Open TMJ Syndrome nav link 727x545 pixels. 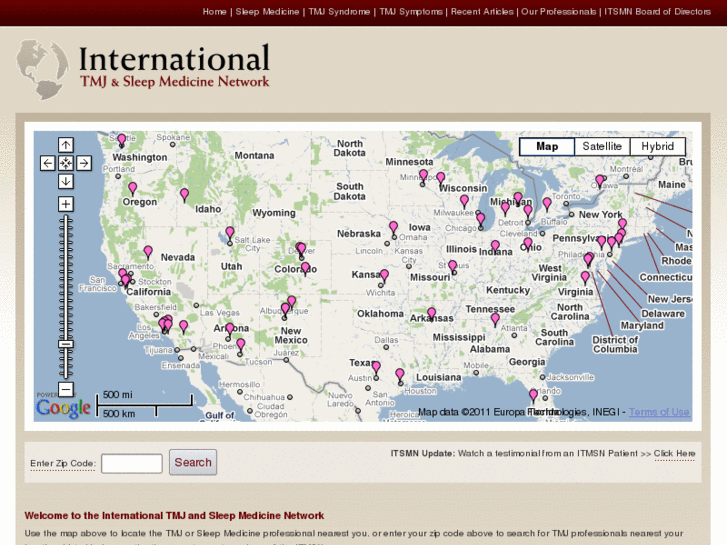[x=339, y=12]
